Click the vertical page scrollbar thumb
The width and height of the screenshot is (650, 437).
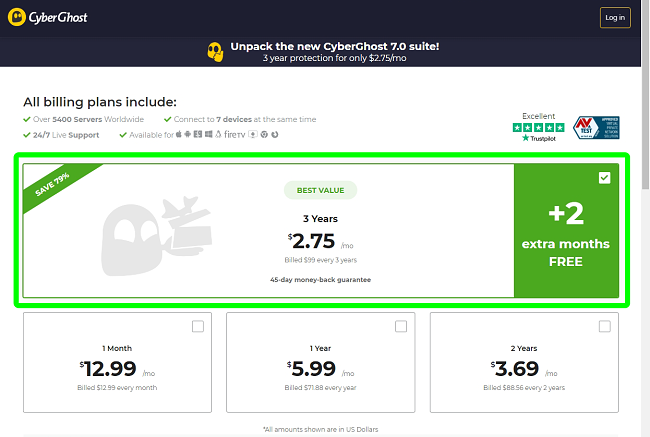(645, 95)
